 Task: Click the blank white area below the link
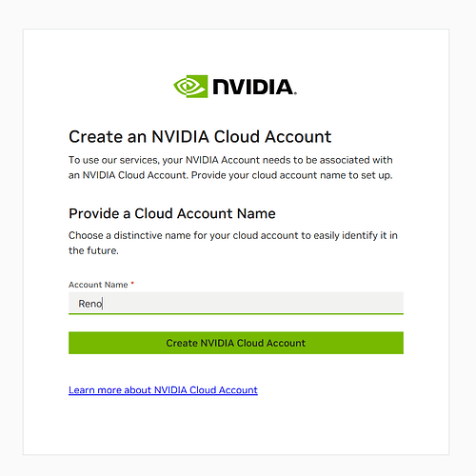pos(236,426)
